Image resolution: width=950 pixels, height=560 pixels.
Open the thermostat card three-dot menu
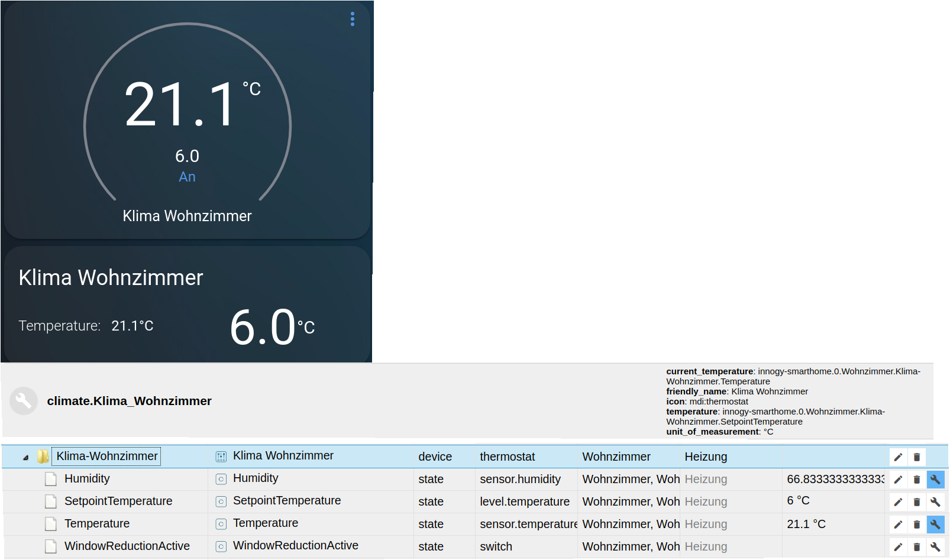(353, 19)
